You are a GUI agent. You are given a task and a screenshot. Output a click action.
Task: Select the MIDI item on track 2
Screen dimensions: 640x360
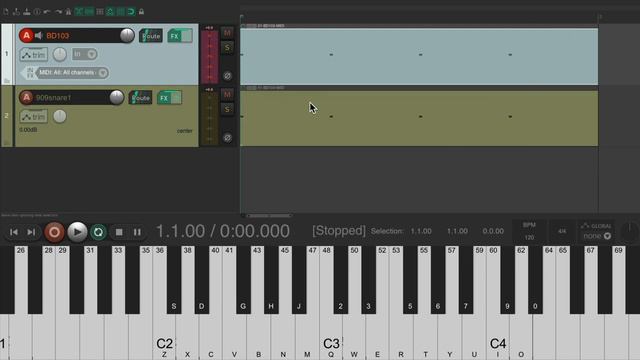pos(419,118)
